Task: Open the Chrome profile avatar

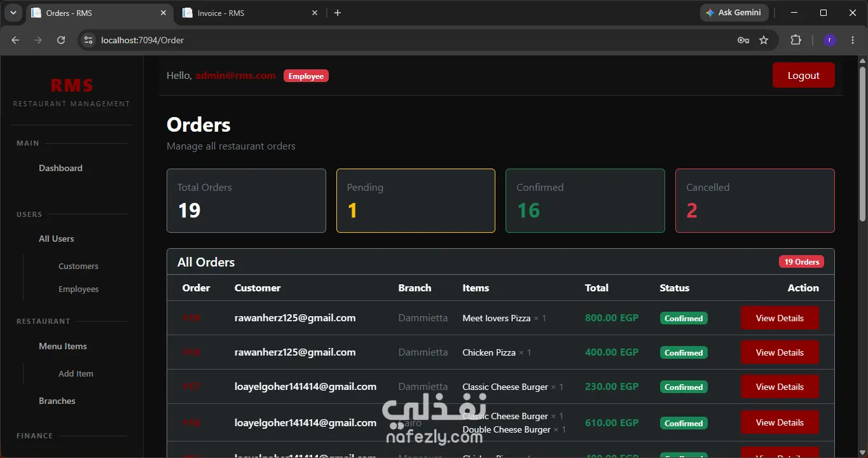Action: pos(830,40)
